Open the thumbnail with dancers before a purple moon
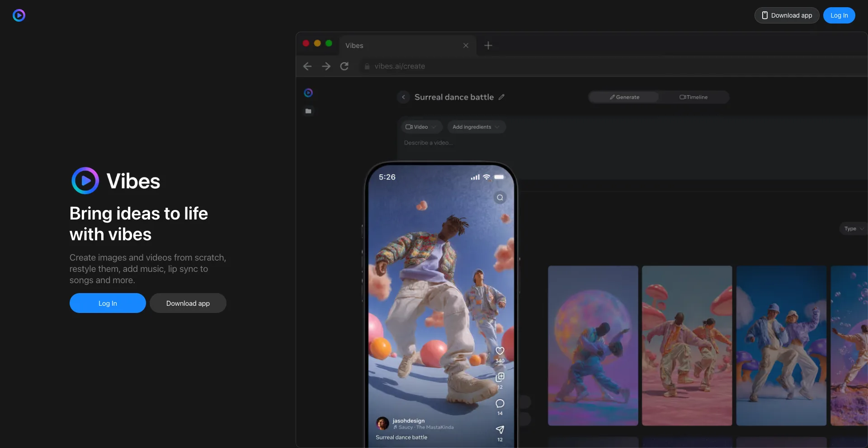Viewport: 868px width, 448px height. pyautogui.click(x=593, y=345)
